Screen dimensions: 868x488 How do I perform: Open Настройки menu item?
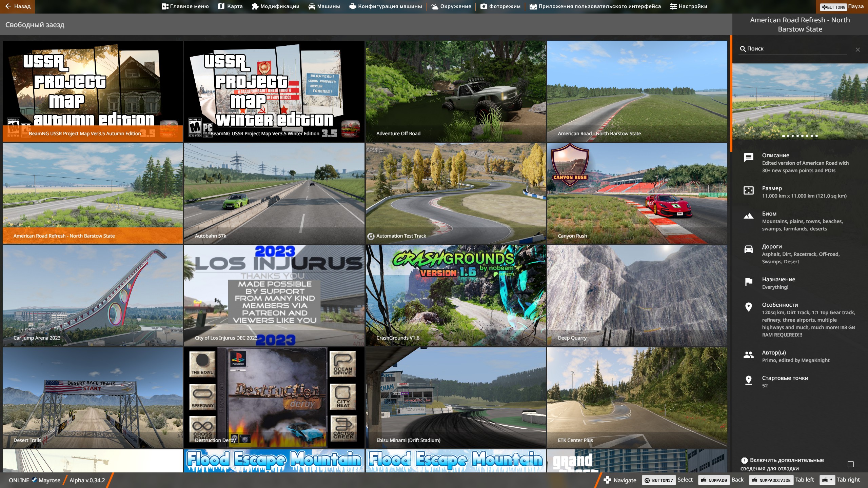click(x=689, y=6)
